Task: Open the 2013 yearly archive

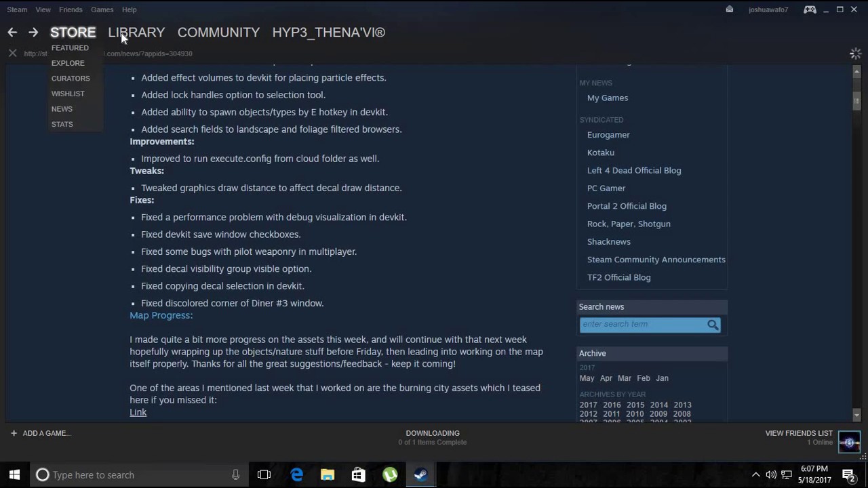Action: coord(682,405)
